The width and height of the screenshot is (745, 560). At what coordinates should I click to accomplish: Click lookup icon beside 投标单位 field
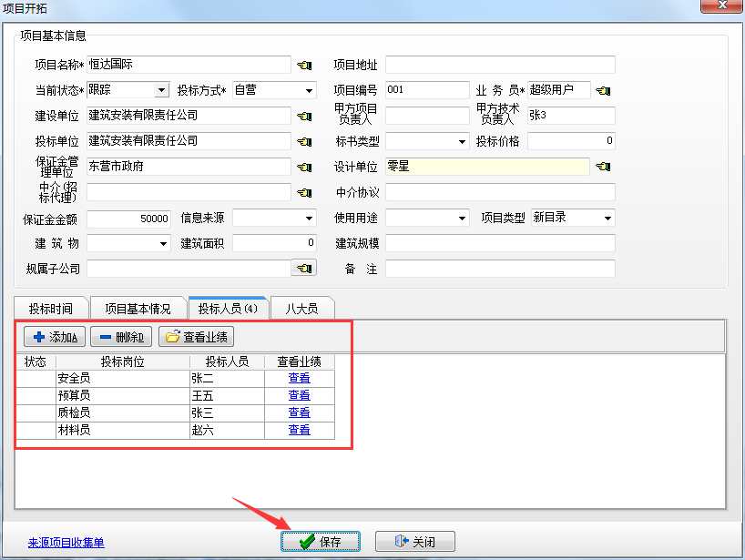pos(304,141)
